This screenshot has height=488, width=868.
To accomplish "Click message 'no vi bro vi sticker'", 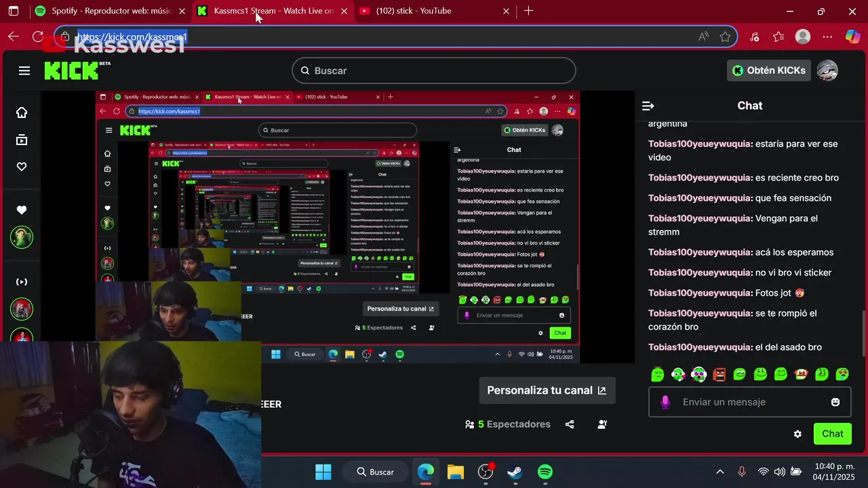I will (x=740, y=272).
